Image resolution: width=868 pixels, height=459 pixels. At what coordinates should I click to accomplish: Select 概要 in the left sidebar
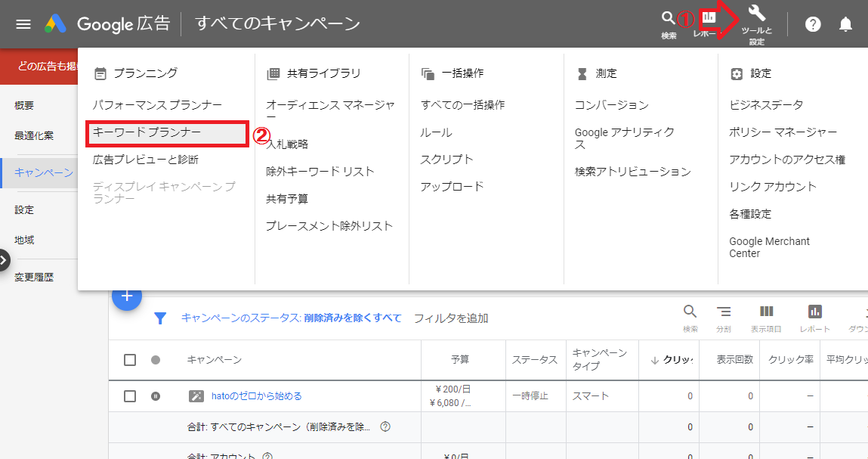point(24,105)
